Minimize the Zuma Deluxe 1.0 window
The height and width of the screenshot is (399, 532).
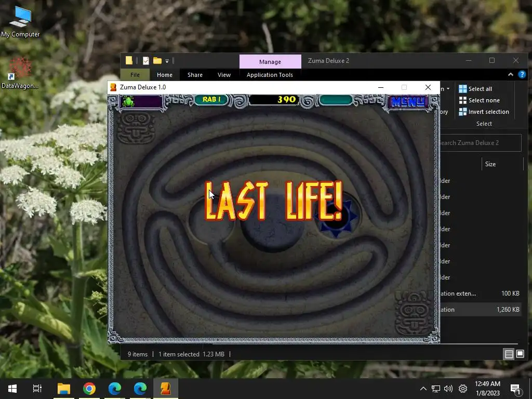[x=381, y=87]
